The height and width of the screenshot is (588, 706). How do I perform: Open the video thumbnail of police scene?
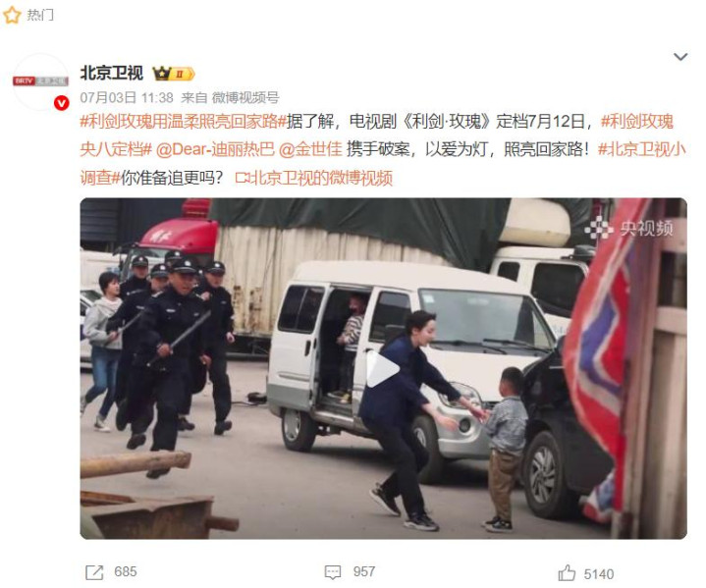[383, 368]
